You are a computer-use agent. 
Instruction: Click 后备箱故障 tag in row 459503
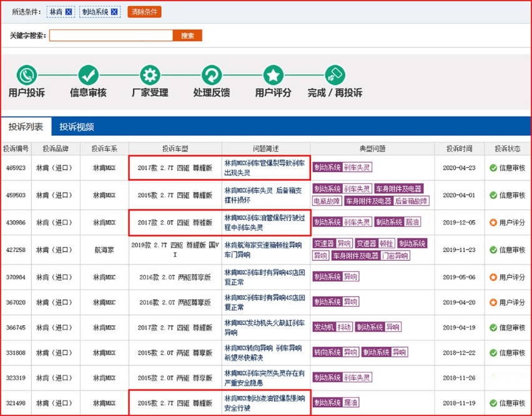click(x=411, y=201)
